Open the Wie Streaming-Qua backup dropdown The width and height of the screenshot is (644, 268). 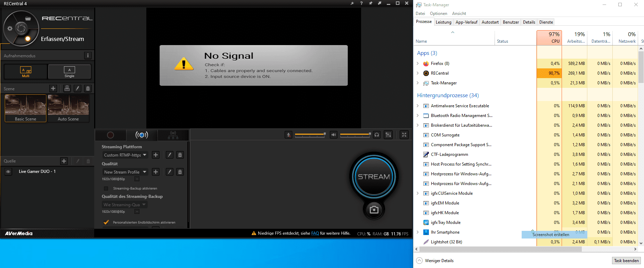[125, 205]
